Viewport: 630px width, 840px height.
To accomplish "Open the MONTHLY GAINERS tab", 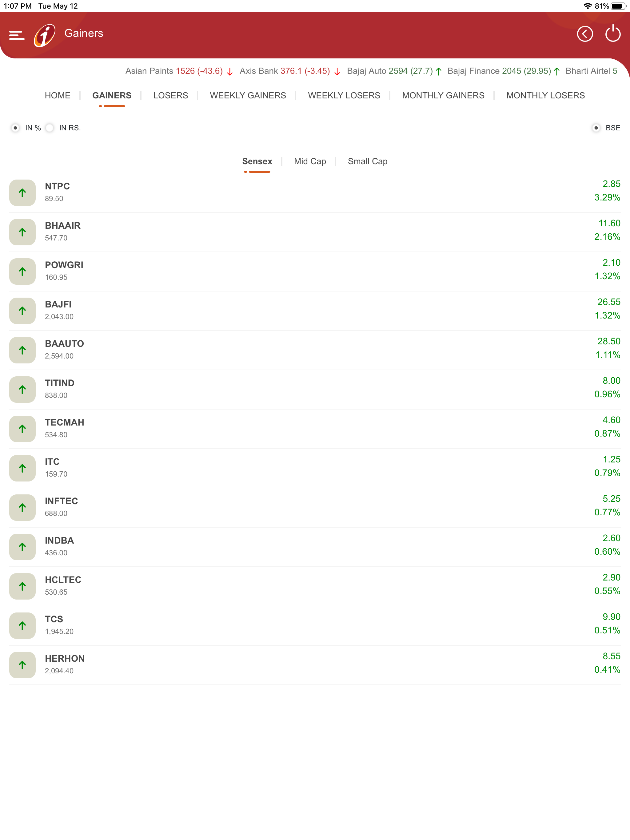I will [443, 95].
